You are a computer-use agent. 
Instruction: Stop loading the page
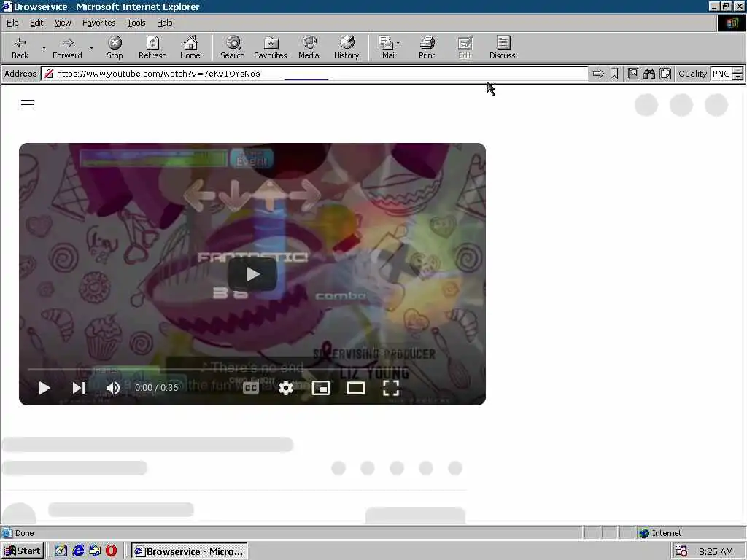point(115,48)
